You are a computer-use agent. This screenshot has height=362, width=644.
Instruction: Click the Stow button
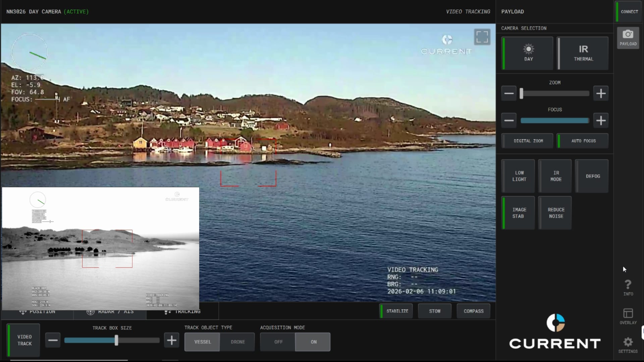pyautogui.click(x=435, y=311)
